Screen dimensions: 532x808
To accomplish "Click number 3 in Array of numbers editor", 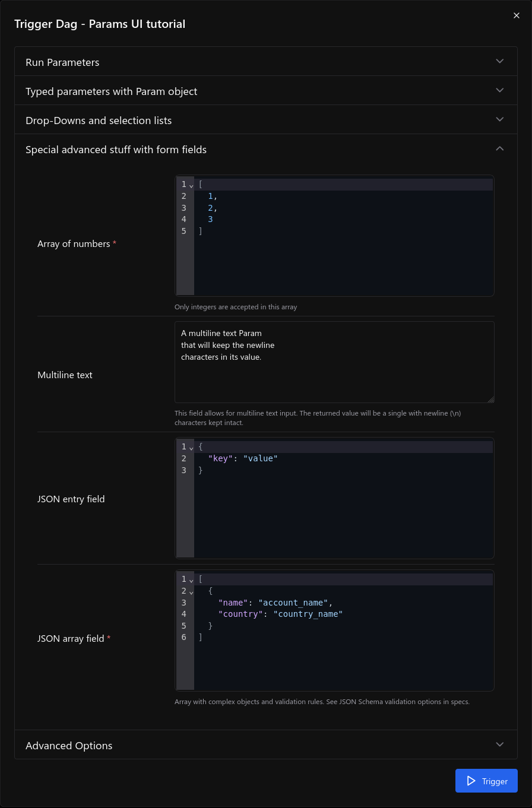I will (x=210, y=219).
